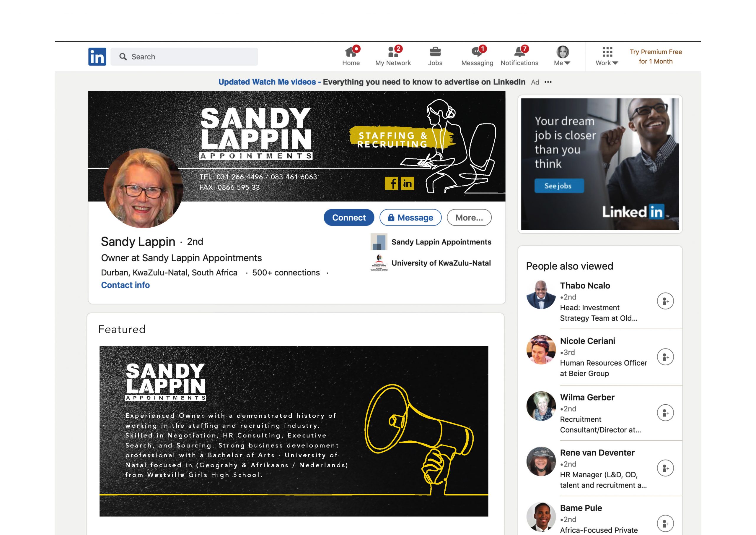Click the 500+ connections text
The width and height of the screenshot is (756, 535).
[x=286, y=273]
